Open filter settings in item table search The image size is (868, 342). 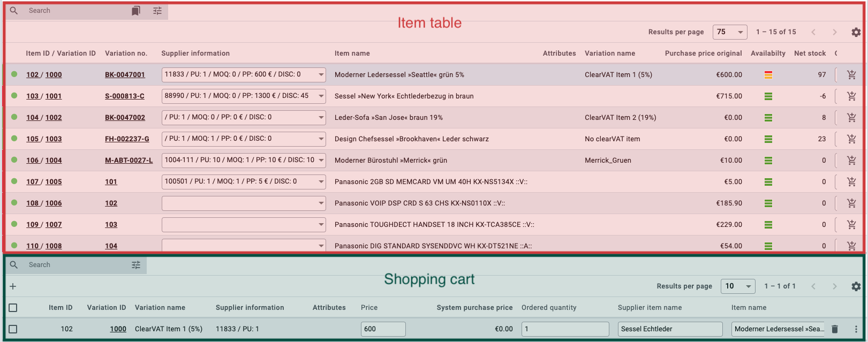(x=157, y=11)
